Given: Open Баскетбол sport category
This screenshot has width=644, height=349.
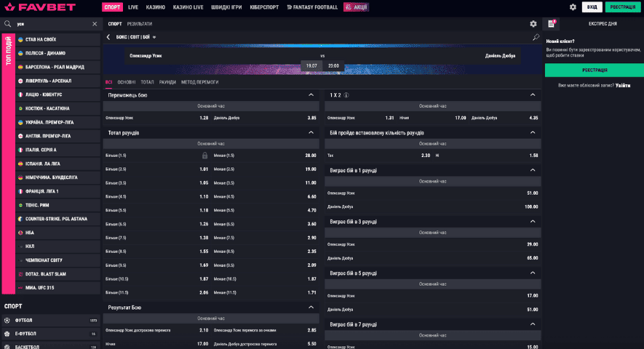Looking at the screenshot, I should (x=51, y=345).
